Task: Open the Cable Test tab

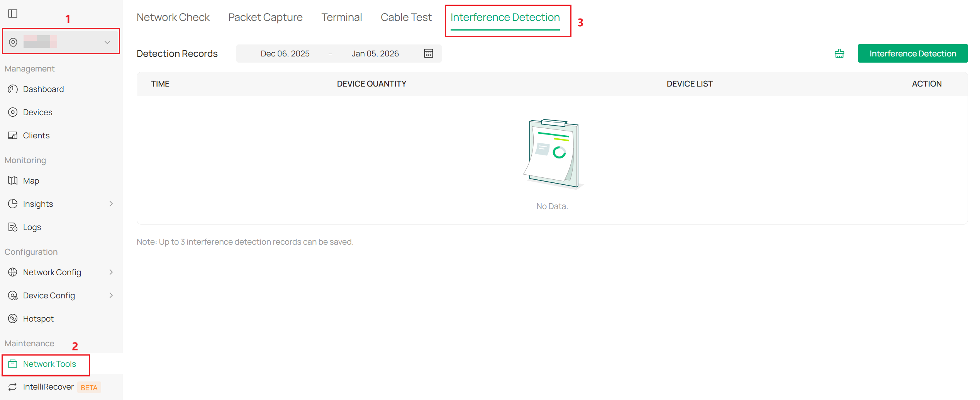Action: [406, 17]
